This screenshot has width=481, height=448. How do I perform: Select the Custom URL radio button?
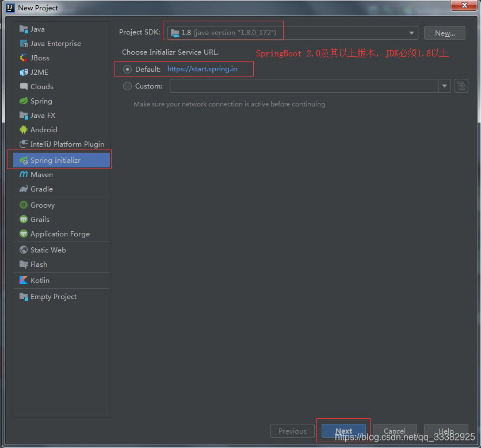127,86
